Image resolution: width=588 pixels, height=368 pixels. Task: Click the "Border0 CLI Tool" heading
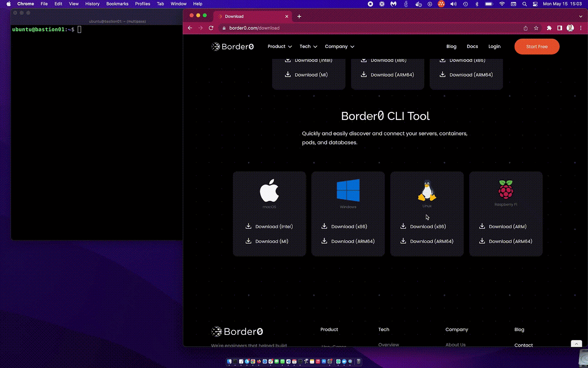coord(385,116)
